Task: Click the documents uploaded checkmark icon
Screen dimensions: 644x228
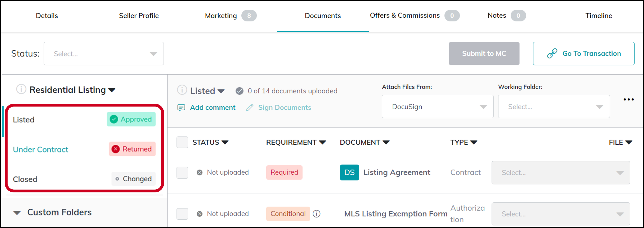Action: point(239,91)
